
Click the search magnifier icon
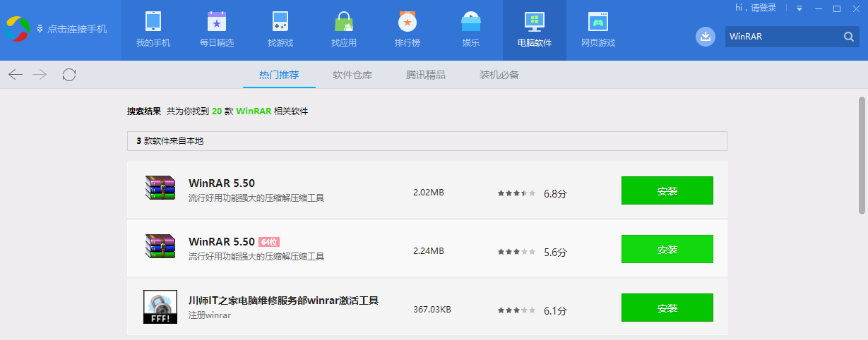tap(849, 37)
